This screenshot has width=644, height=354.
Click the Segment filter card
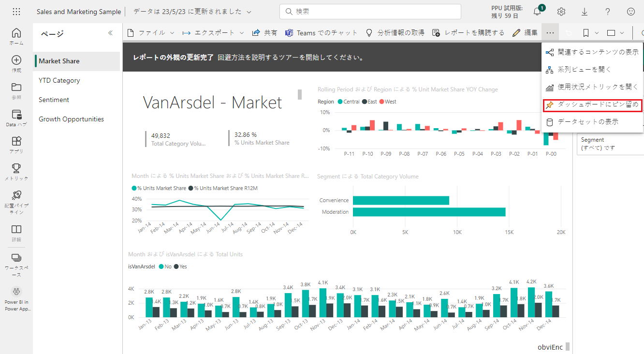(611, 144)
